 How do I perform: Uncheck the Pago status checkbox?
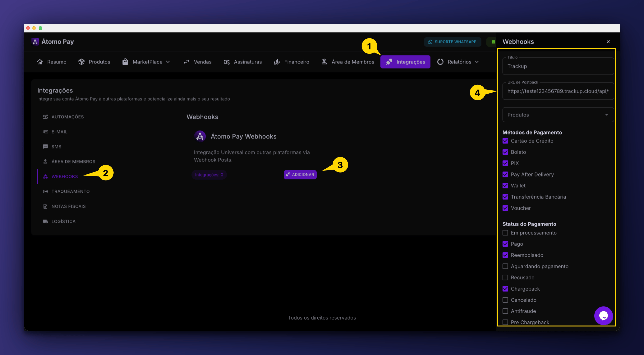point(505,244)
